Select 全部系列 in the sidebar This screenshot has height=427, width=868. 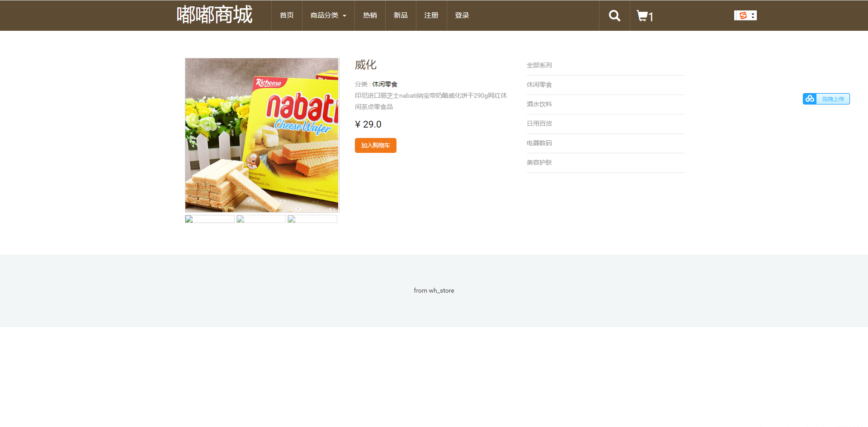tap(539, 65)
